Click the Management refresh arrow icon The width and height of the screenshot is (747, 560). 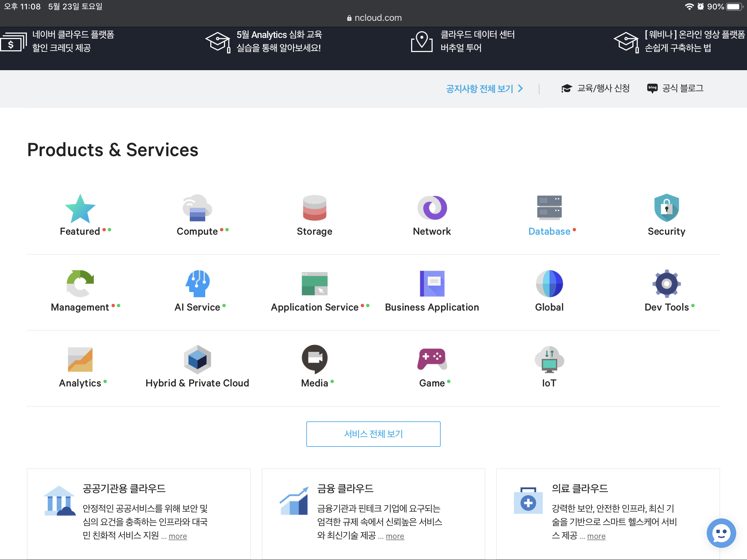click(80, 284)
